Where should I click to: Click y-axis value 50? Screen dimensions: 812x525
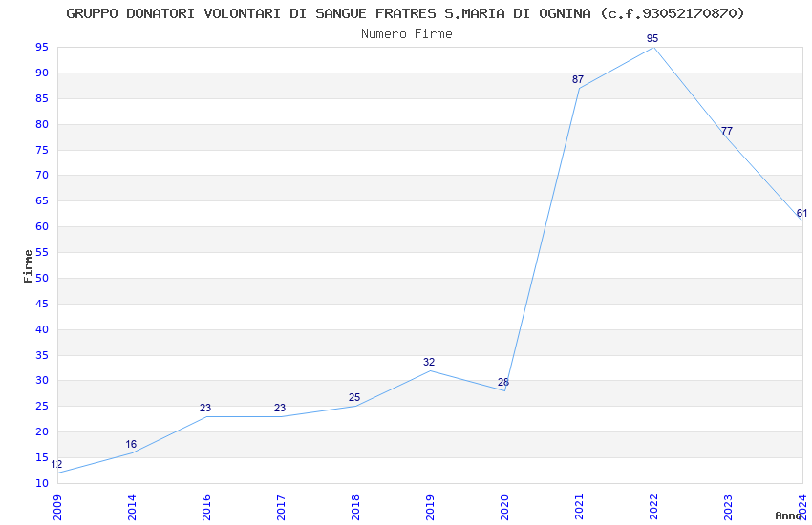pos(42,279)
